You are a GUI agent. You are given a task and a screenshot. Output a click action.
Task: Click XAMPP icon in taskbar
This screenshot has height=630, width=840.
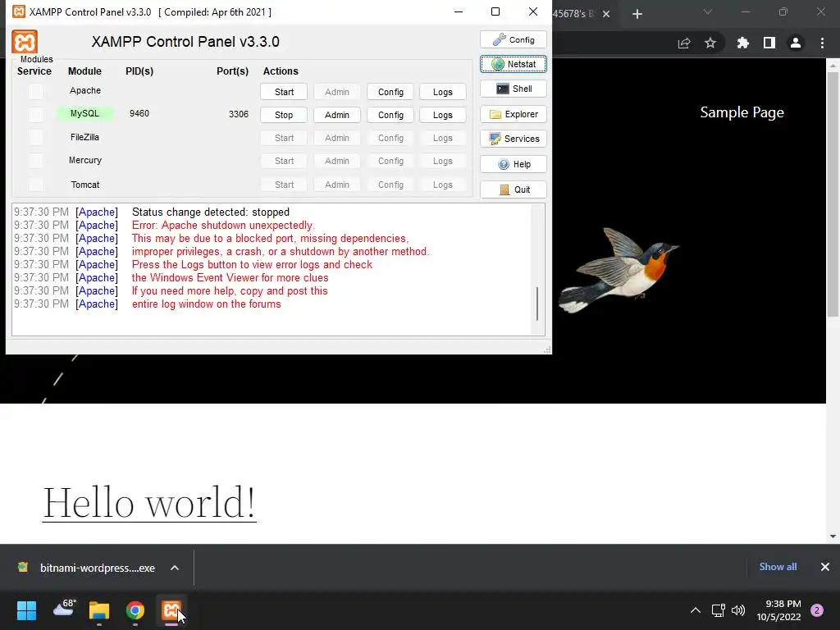click(x=171, y=610)
